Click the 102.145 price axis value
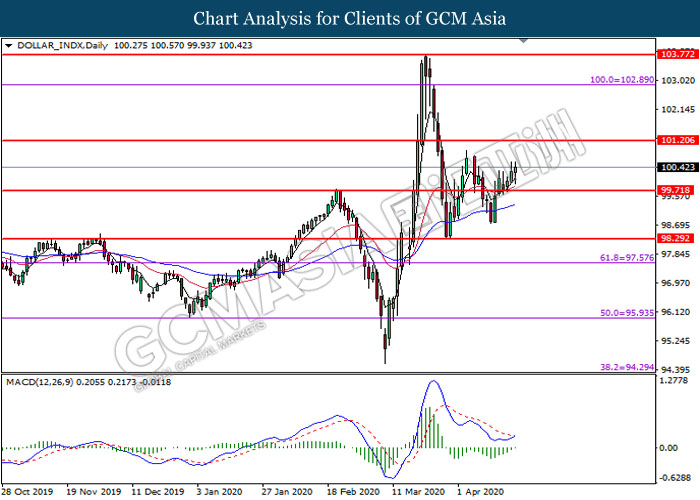 point(678,109)
